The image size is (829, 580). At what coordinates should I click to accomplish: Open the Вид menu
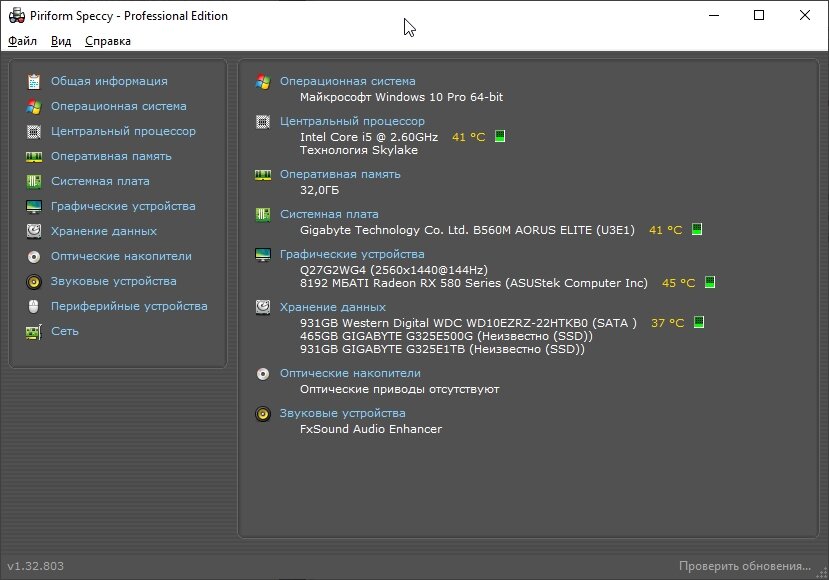click(x=61, y=41)
